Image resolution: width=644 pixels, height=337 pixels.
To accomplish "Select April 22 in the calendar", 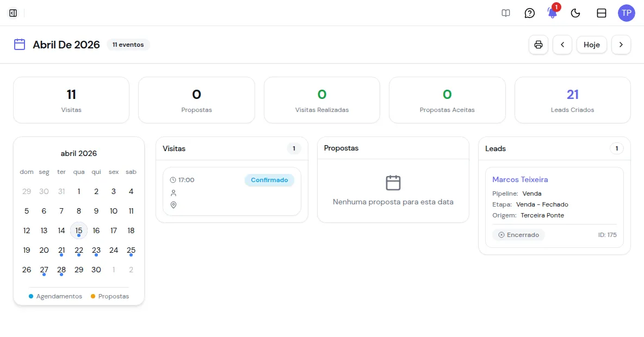I will point(79,250).
